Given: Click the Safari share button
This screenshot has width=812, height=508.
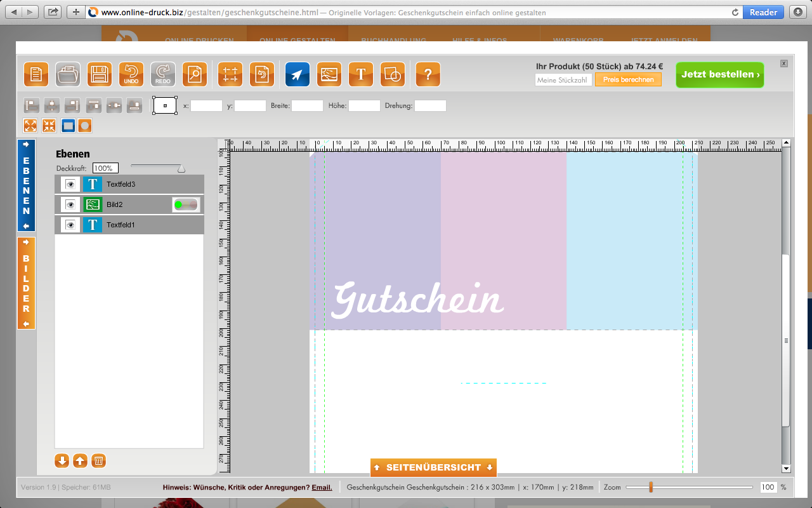Looking at the screenshot, I should click(53, 12).
